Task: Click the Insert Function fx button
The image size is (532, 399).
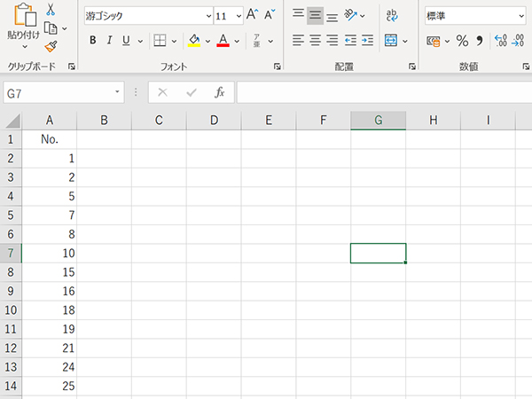Action: click(x=220, y=92)
